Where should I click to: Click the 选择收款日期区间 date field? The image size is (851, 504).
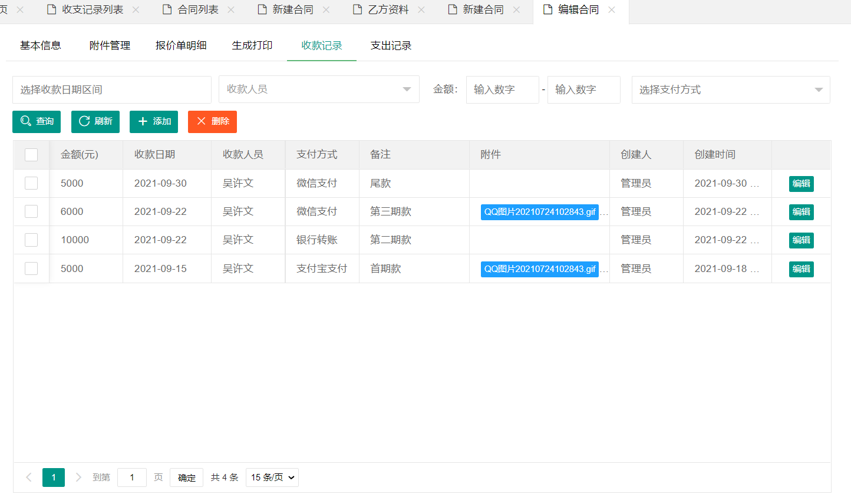[x=112, y=89]
